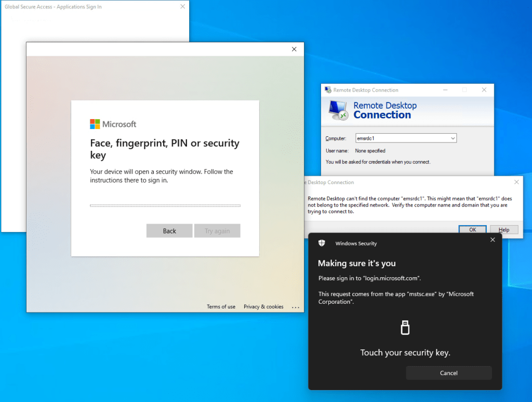
Task: Expand the Computer dropdown arrow
Action: (x=453, y=138)
